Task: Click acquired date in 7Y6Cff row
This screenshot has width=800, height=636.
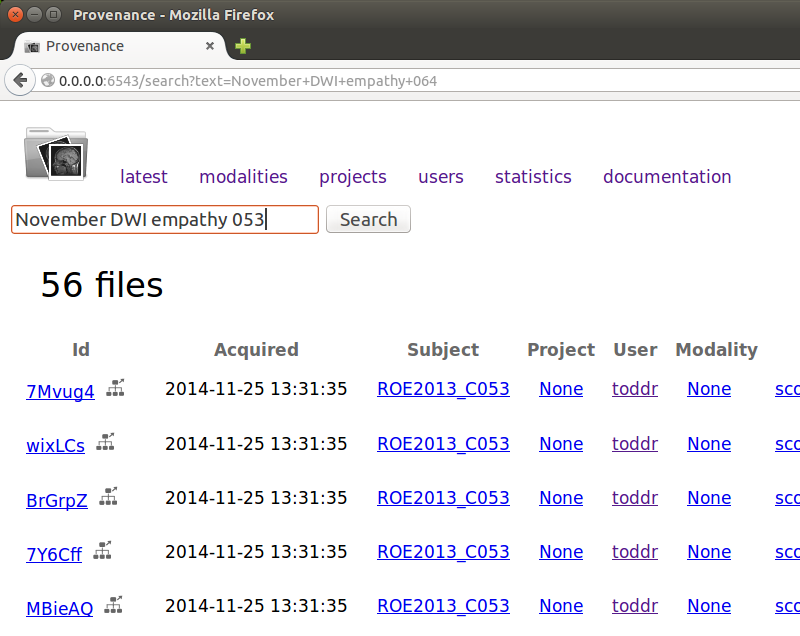Action: coord(256,552)
